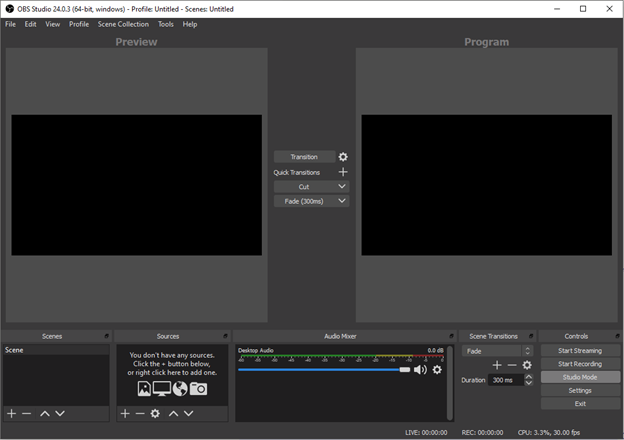Open the Profile menu

(x=79, y=24)
